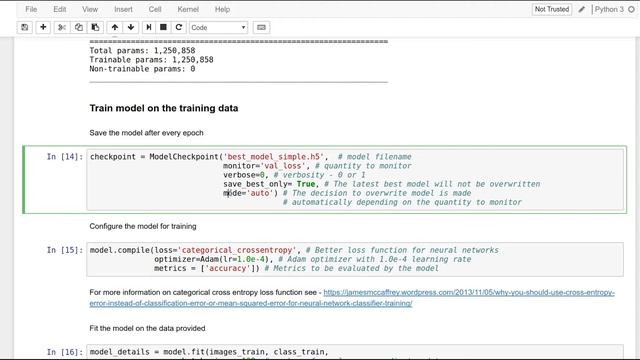The image size is (640, 360).
Task: Move selected cell down arrow
Action: click(131, 27)
